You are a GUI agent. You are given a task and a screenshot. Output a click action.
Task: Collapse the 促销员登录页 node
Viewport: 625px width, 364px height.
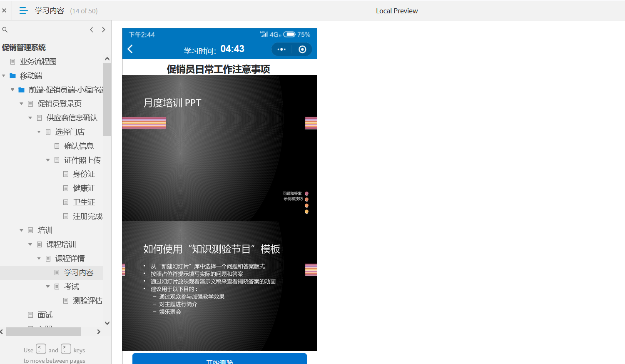click(x=22, y=104)
